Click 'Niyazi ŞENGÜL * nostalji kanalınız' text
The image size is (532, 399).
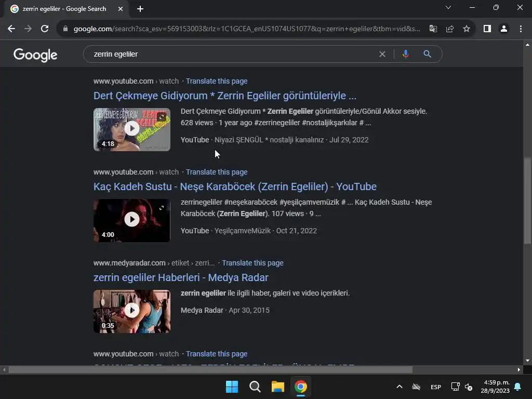point(269,140)
